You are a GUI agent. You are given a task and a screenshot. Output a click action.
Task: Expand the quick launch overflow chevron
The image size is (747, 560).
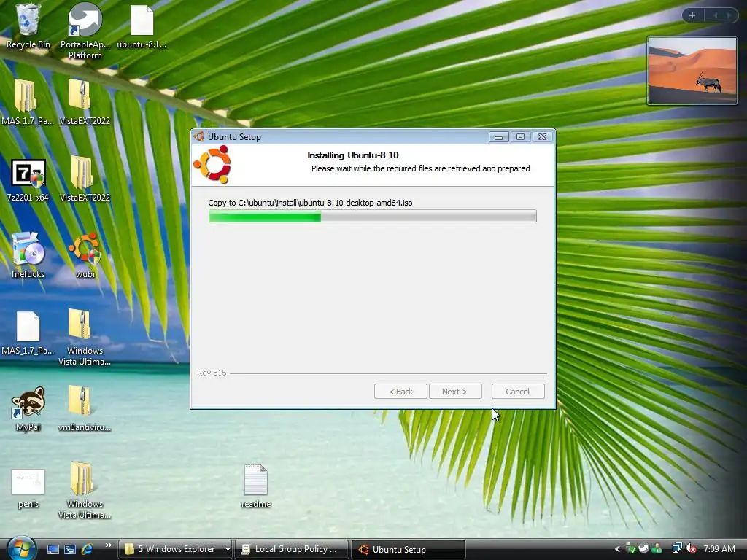tap(108, 545)
